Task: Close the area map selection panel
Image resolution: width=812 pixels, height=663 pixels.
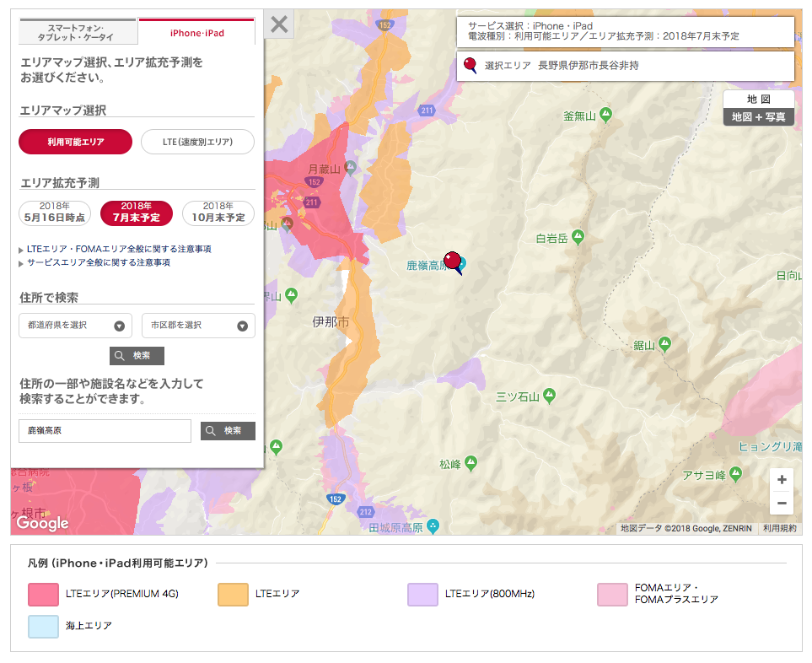Action: pos(279,24)
